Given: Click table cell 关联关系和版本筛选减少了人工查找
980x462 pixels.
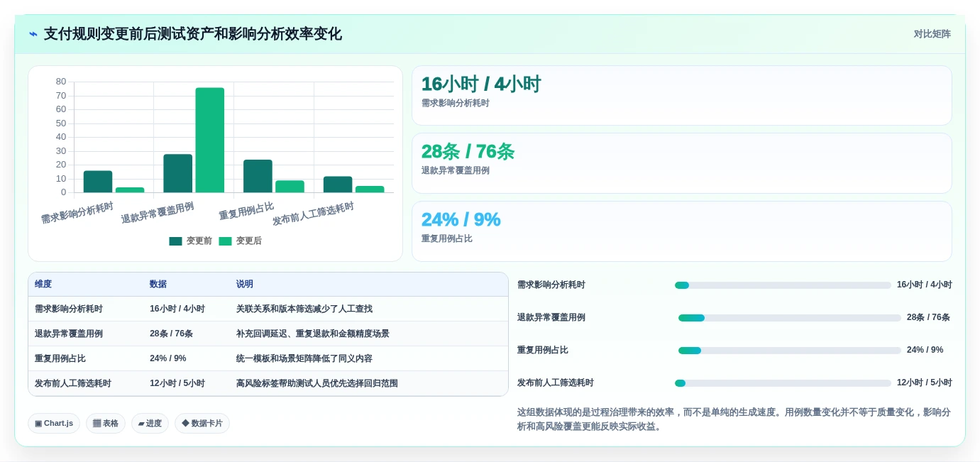Looking at the screenshot, I should tap(369, 309).
